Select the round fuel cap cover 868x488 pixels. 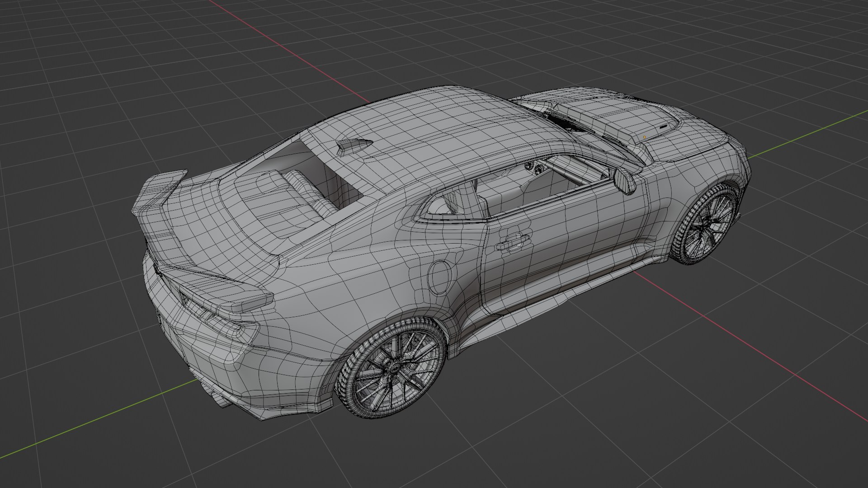coord(440,277)
